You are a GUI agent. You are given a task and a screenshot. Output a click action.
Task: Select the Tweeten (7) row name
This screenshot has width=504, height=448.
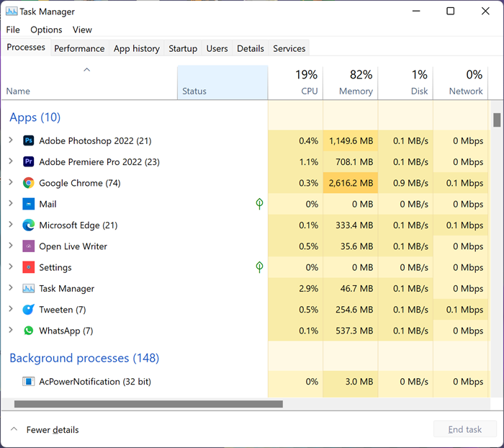63,310
